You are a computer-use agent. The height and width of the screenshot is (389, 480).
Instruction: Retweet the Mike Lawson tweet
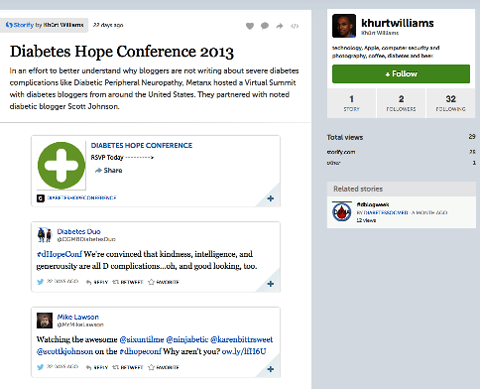pos(128,367)
